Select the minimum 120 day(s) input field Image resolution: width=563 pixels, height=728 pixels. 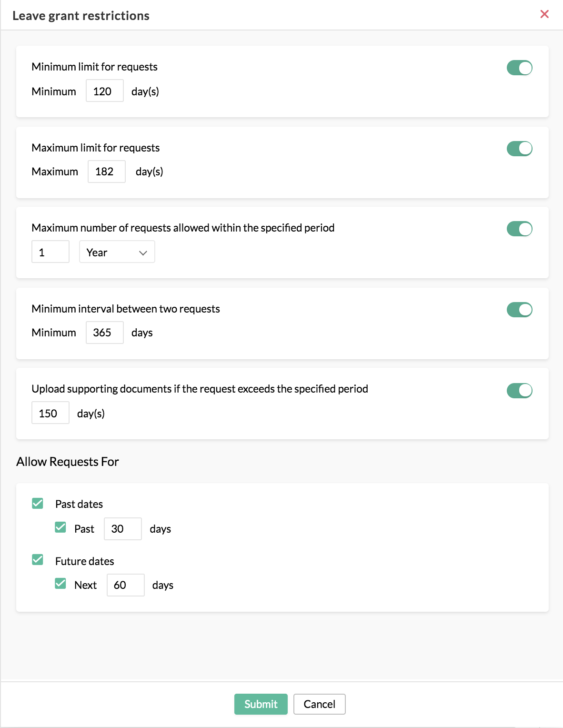click(104, 91)
